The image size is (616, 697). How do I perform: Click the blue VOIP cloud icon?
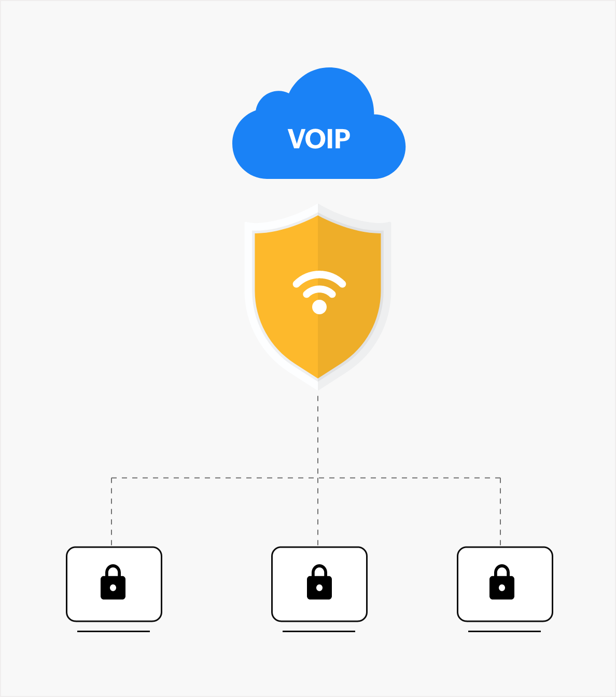click(x=319, y=123)
